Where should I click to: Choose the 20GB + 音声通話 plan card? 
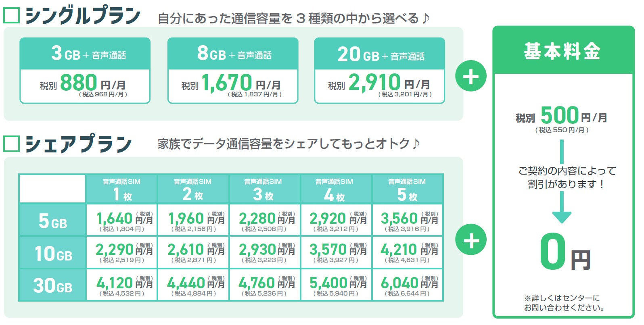point(379,71)
